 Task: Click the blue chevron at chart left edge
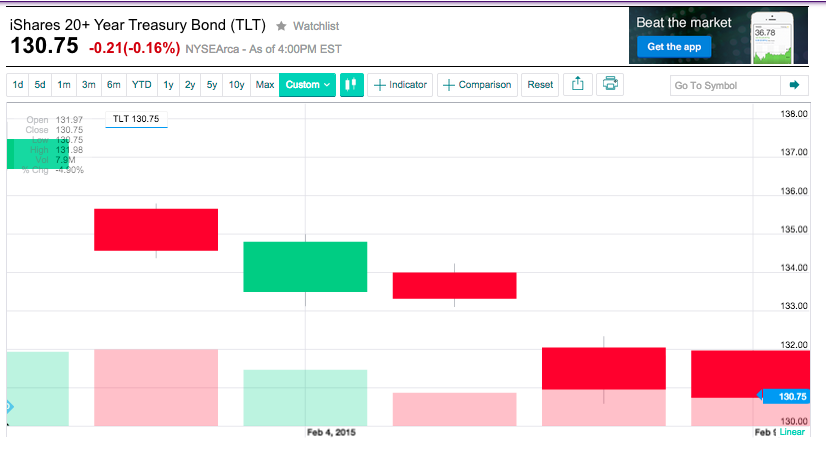(x=9, y=406)
